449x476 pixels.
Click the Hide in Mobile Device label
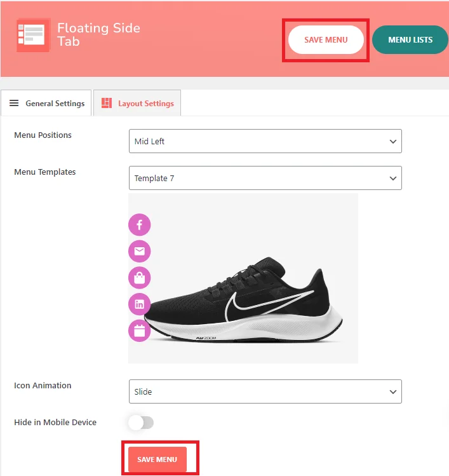(55, 422)
